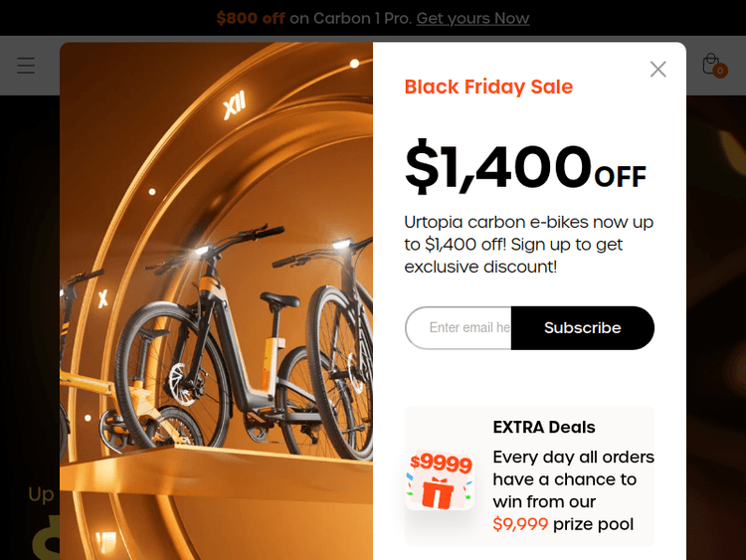Open the hamburger navigation menu

[x=26, y=66]
